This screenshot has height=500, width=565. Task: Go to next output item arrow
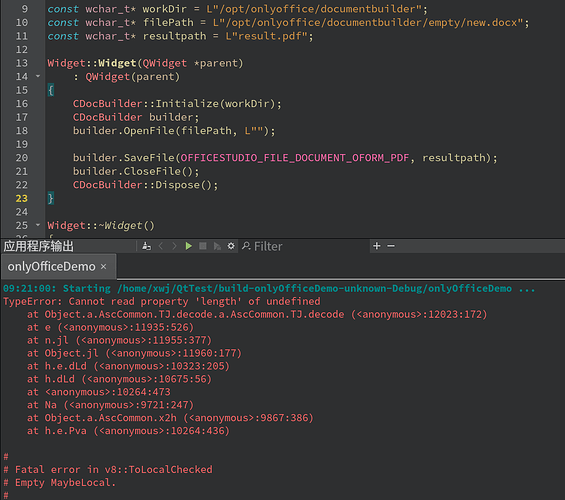[x=174, y=246]
